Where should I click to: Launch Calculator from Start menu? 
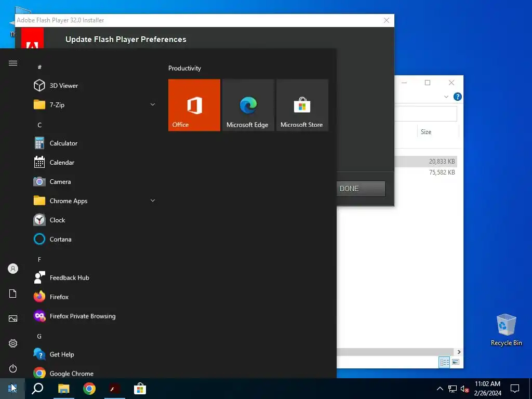click(x=95, y=143)
